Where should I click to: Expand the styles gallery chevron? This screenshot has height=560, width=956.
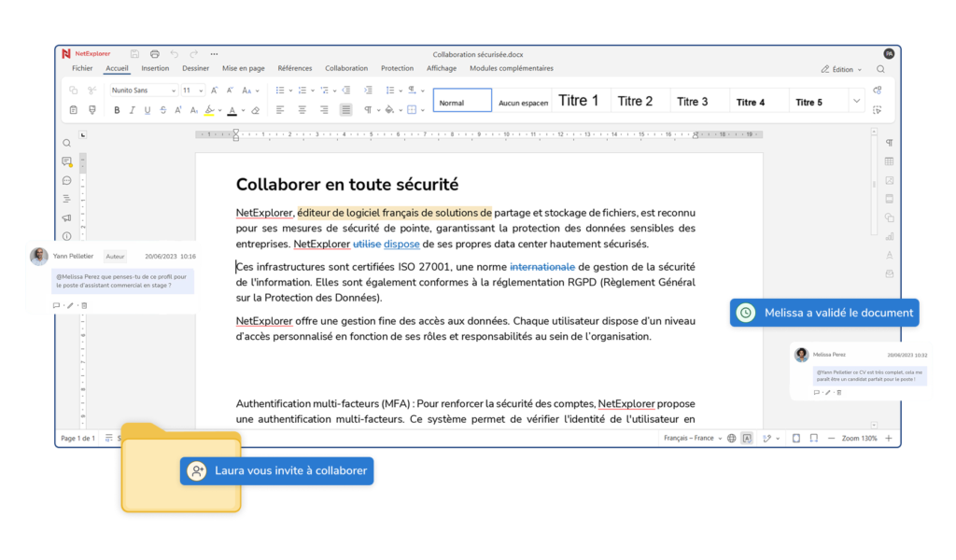point(856,101)
